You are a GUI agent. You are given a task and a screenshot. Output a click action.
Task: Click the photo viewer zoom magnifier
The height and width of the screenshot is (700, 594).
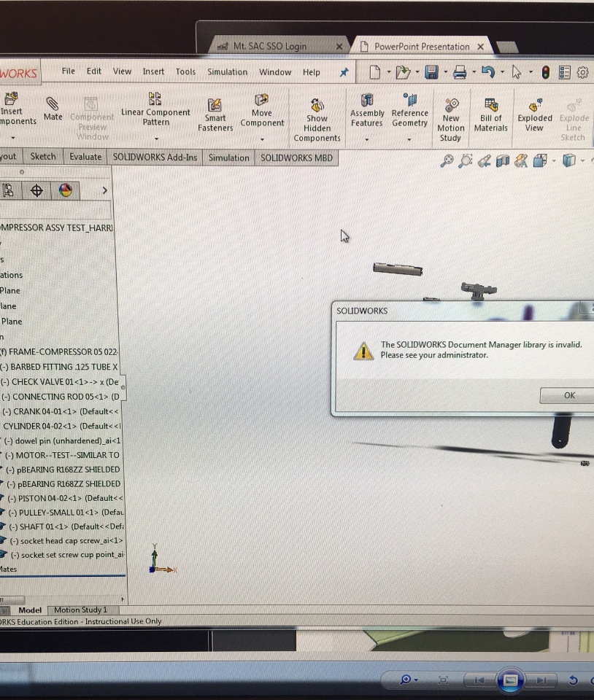406,680
